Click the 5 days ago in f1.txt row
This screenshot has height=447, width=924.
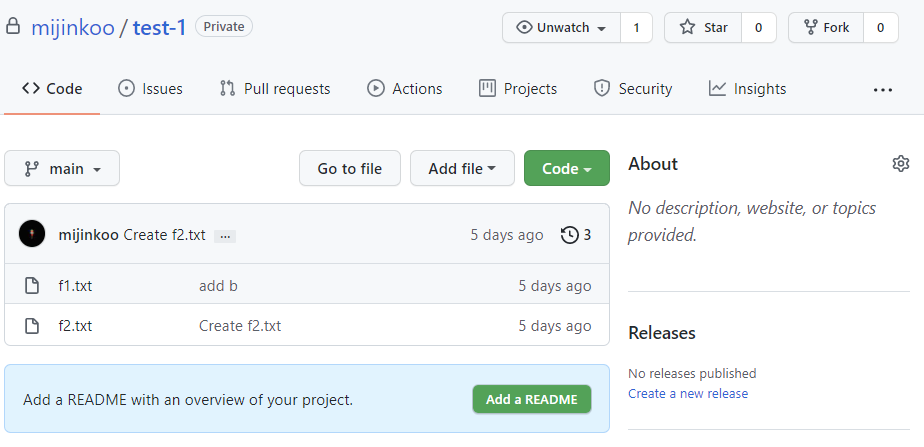555,286
